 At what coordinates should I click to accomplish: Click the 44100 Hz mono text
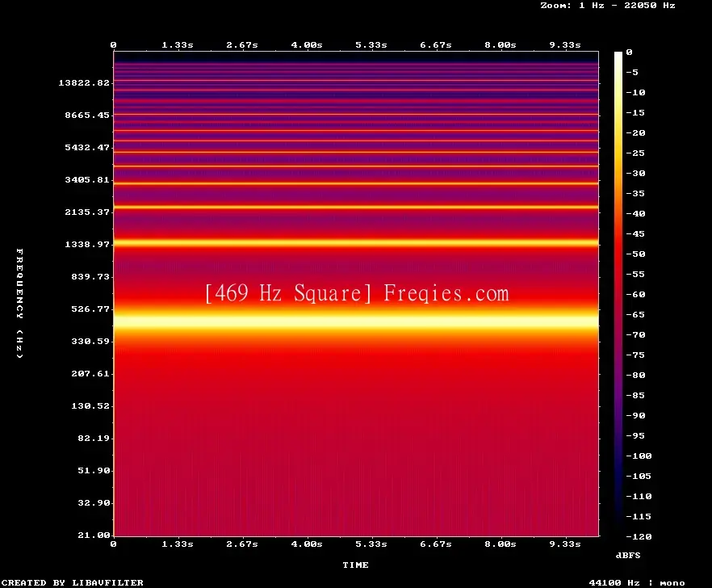tap(637, 582)
